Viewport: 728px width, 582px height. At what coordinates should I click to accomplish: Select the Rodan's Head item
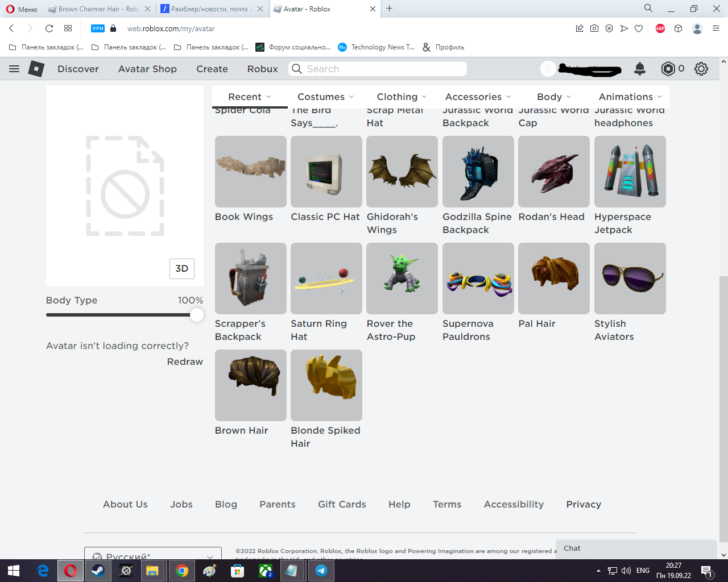pos(554,172)
